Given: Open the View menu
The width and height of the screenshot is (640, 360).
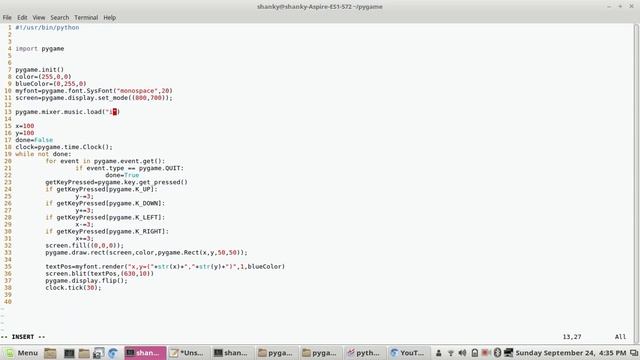Looking at the screenshot, I should point(39,18).
